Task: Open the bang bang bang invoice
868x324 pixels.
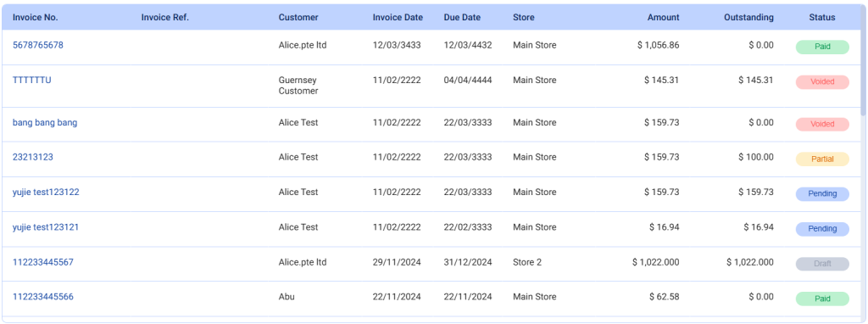Action: (45, 123)
